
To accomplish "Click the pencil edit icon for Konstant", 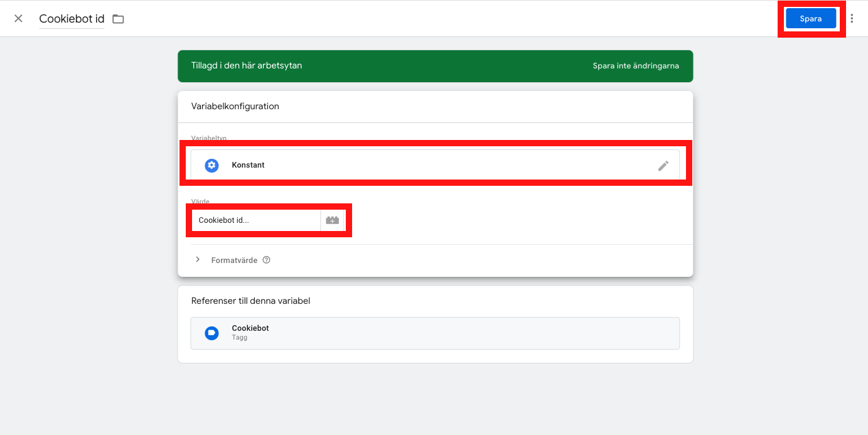I will coord(663,166).
